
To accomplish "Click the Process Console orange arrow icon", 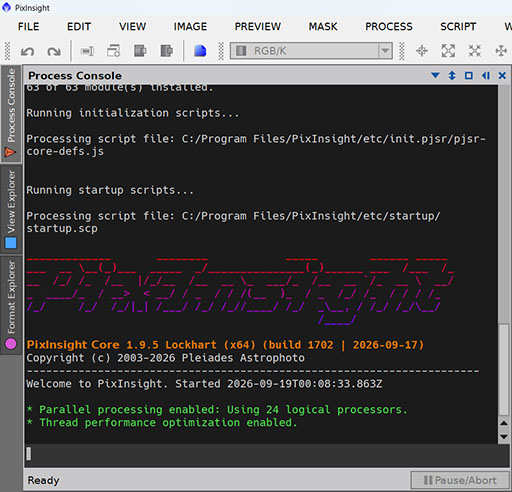I will coord(10,152).
